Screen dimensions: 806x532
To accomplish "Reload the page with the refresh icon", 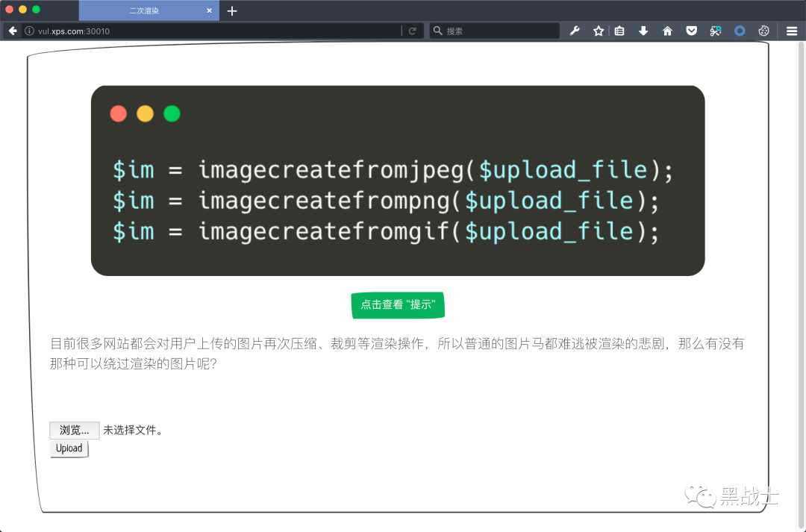I will tap(412, 31).
